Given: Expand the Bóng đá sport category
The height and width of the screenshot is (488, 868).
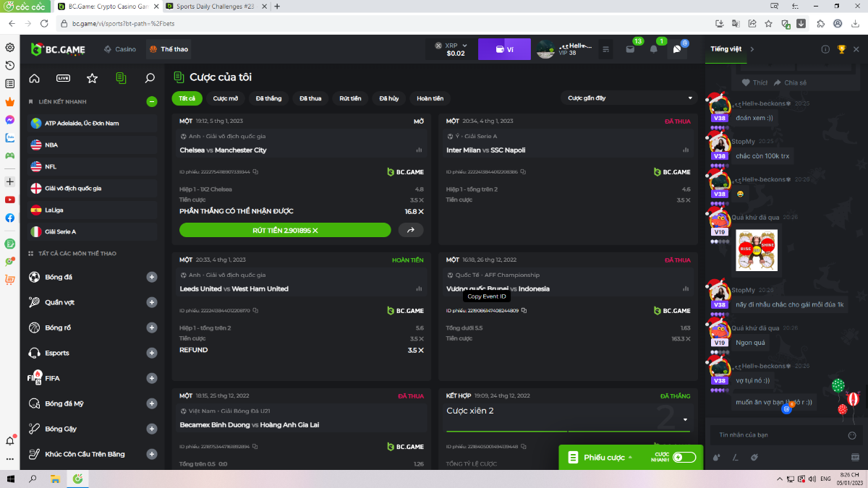Looking at the screenshot, I should (x=152, y=277).
